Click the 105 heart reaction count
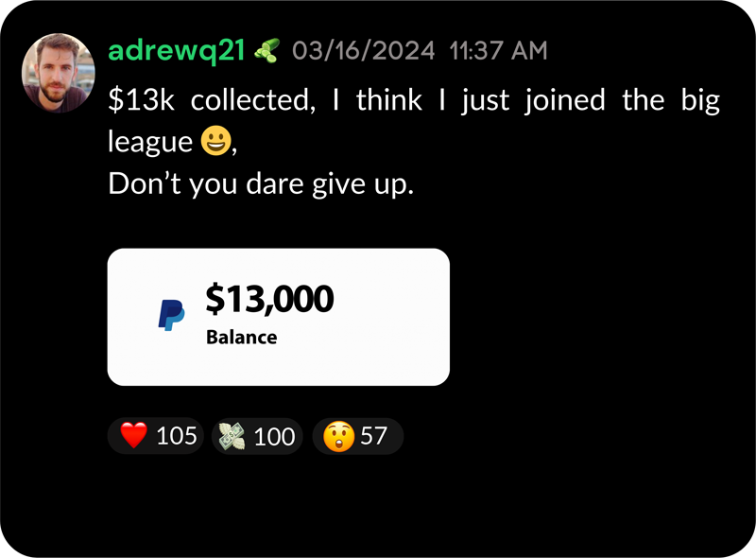The width and height of the screenshot is (756, 558). pyautogui.click(x=177, y=435)
